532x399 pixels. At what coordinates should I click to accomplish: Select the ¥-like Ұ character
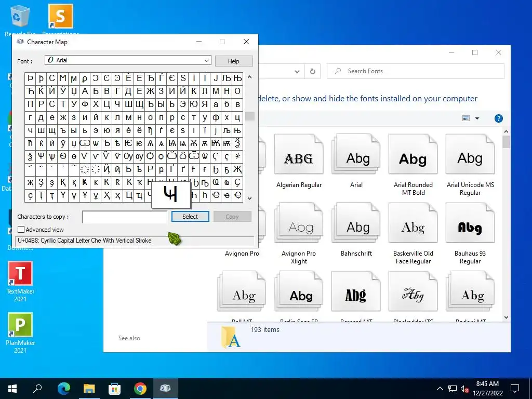85,195
